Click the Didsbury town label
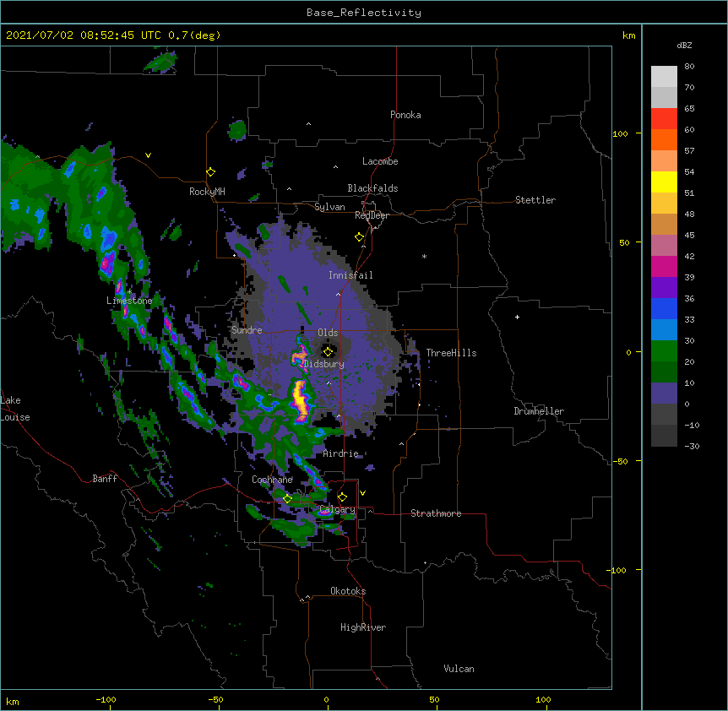Viewport: 728px width, 711px height. (x=323, y=364)
